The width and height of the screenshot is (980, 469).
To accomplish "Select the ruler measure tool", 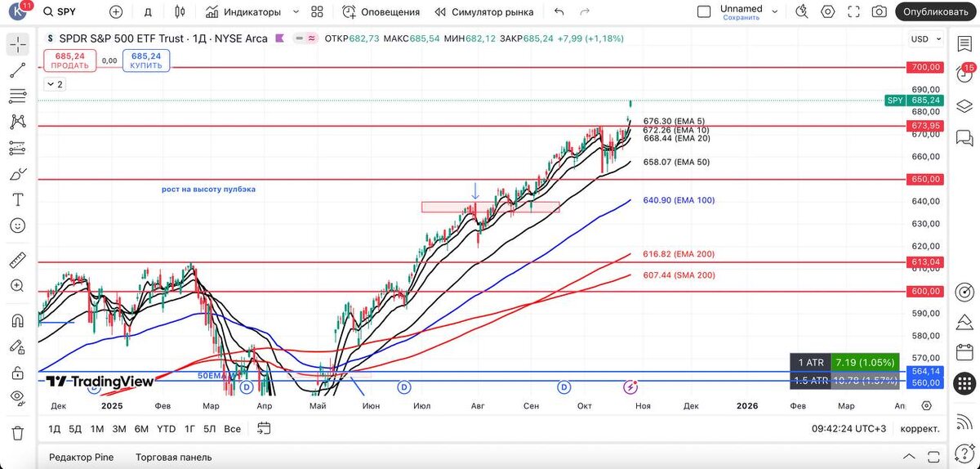I will click(17, 260).
